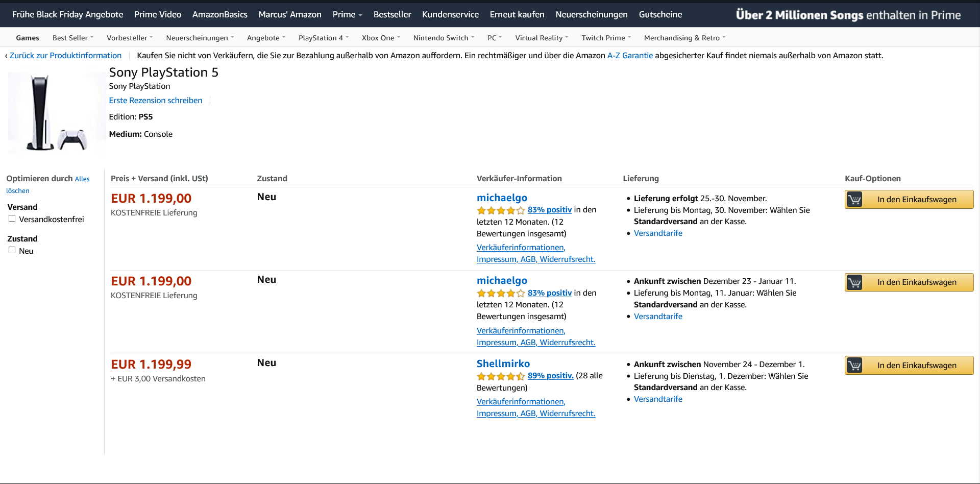Open Verkäuferinformationen link of first offer
Viewport: 980px width, 484px height.
point(536,253)
